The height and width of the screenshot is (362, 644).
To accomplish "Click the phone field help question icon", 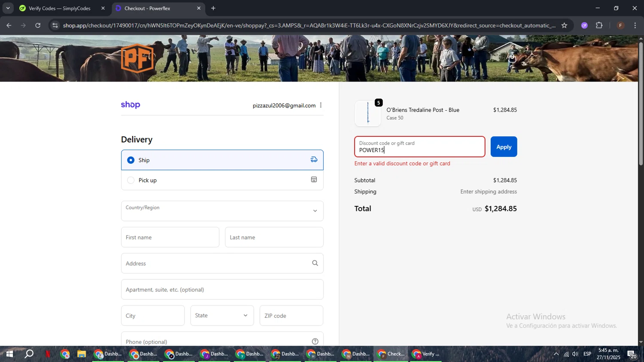I will point(315,341).
